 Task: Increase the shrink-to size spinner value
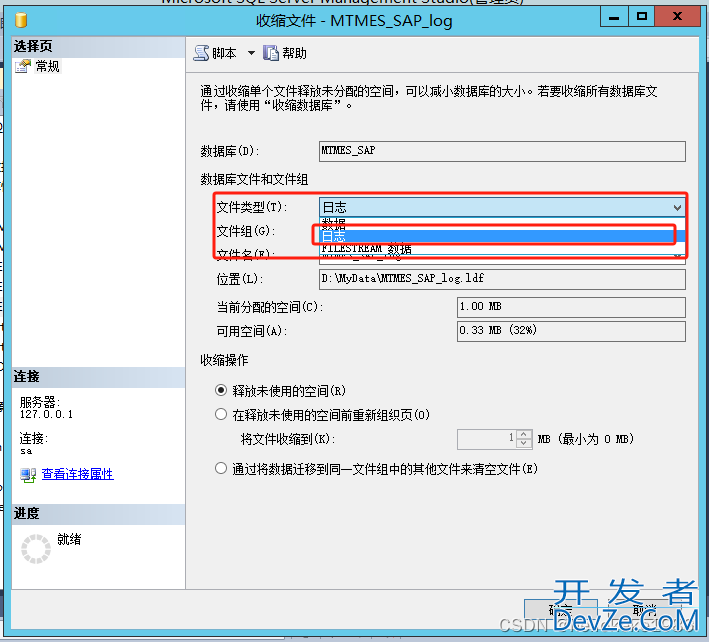tap(524, 434)
